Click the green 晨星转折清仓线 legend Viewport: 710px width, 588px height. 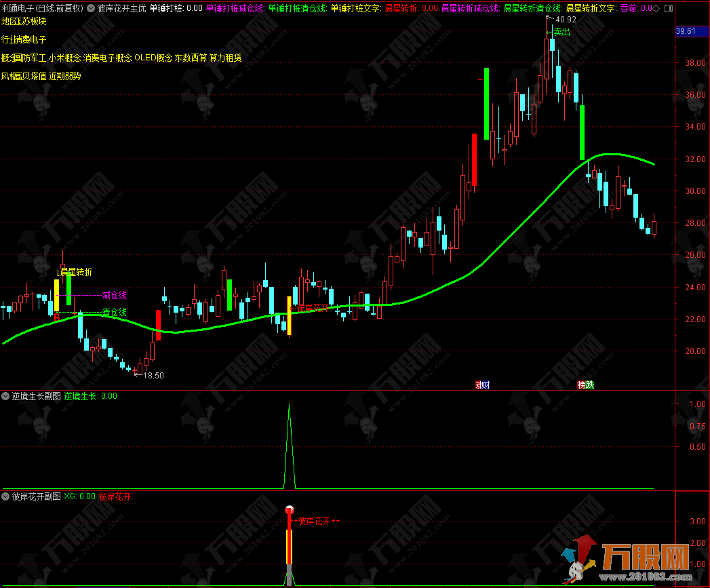pos(533,8)
